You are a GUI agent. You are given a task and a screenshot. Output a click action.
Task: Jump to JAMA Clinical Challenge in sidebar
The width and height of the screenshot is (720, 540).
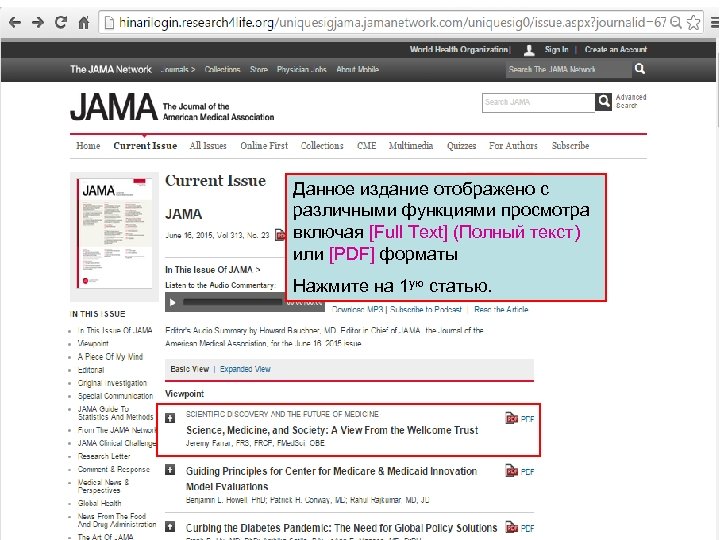tap(117, 443)
